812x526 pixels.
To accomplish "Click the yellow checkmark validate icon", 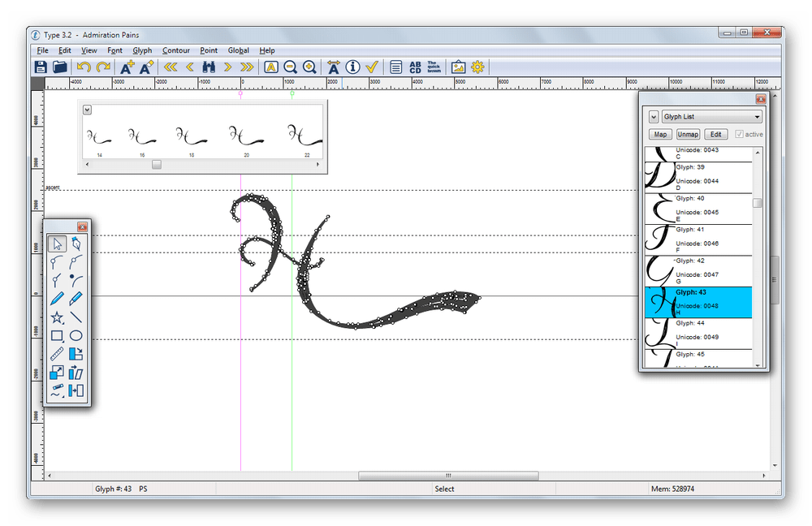I will coord(372,67).
